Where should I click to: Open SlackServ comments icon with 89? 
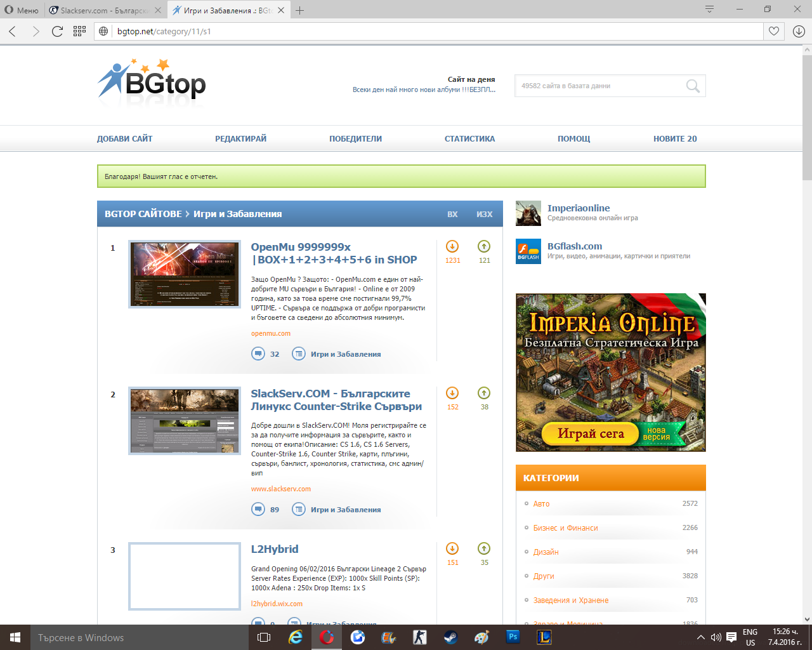tap(258, 509)
